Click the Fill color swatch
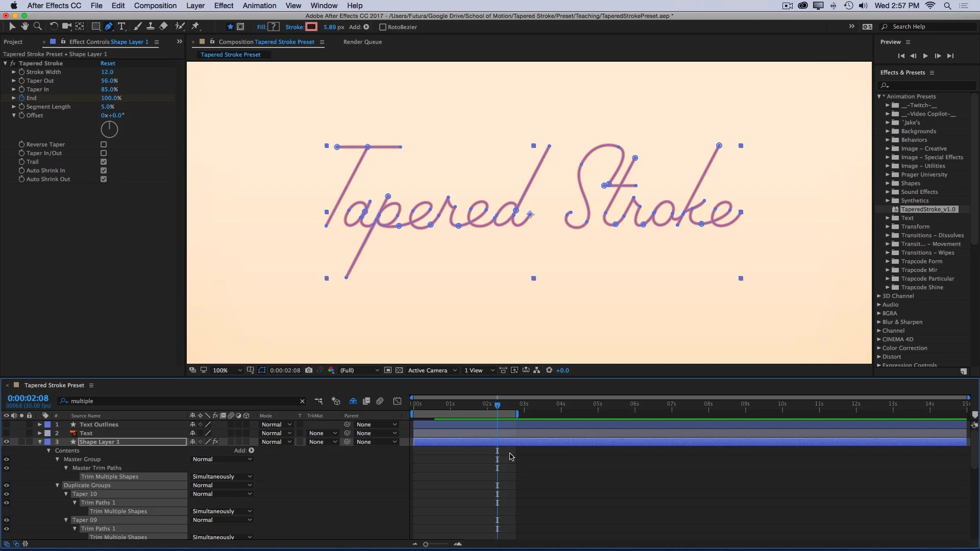980x551 pixels. pos(274,27)
